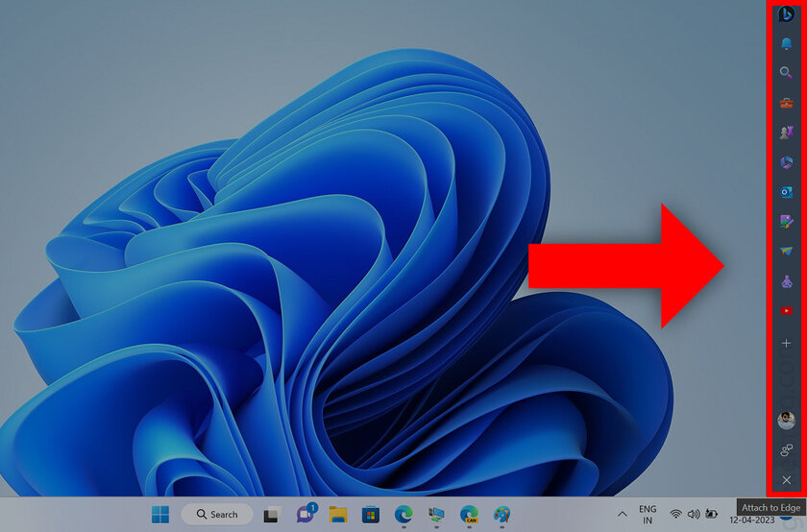Screen dimensions: 807x532
Task: Open notifications bell in Edge sidebar
Action: (786, 44)
